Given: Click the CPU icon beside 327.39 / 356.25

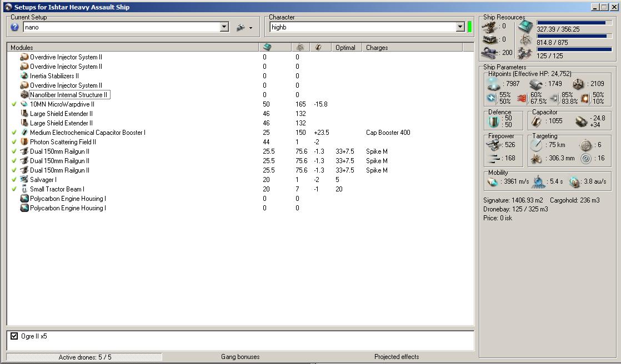Looking at the screenshot, I should tap(525, 27).
